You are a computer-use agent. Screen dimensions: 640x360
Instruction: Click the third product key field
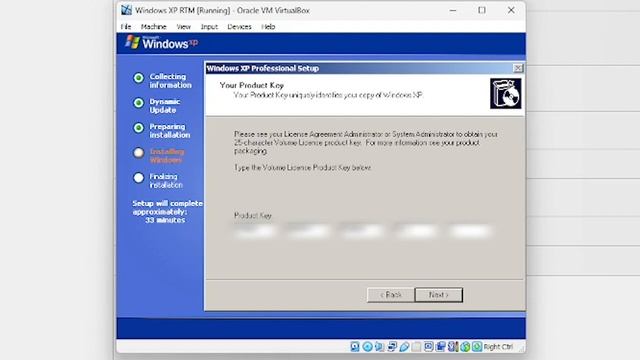pyautogui.click(x=363, y=231)
